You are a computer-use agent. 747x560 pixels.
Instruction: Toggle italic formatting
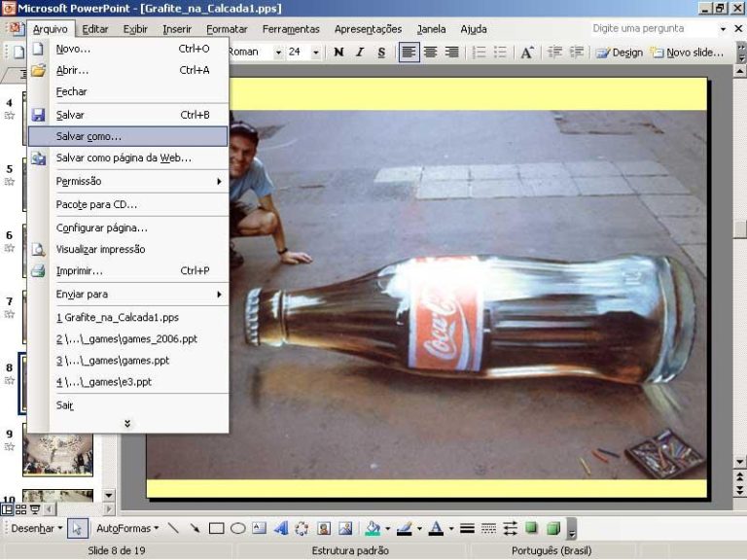(x=360, y=52)
